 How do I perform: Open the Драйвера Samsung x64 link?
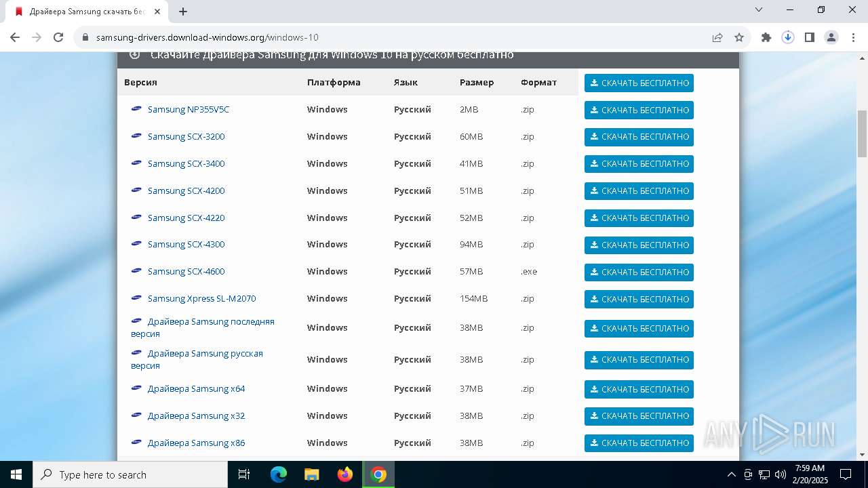196,388
